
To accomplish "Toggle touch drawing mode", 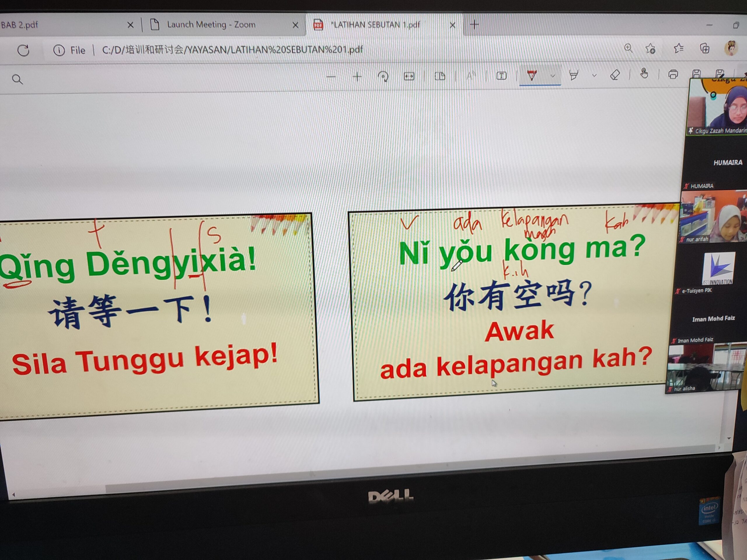I will (x=644, y=74).
